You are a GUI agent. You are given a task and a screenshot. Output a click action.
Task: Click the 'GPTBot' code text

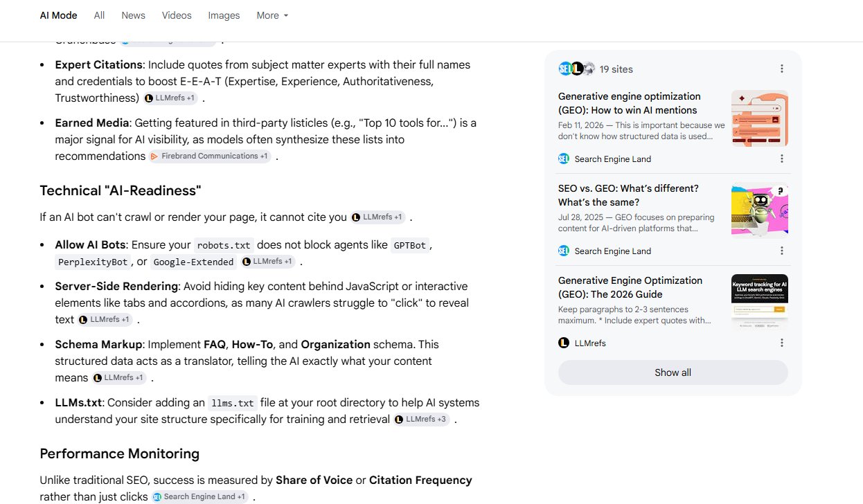(410, 246)
